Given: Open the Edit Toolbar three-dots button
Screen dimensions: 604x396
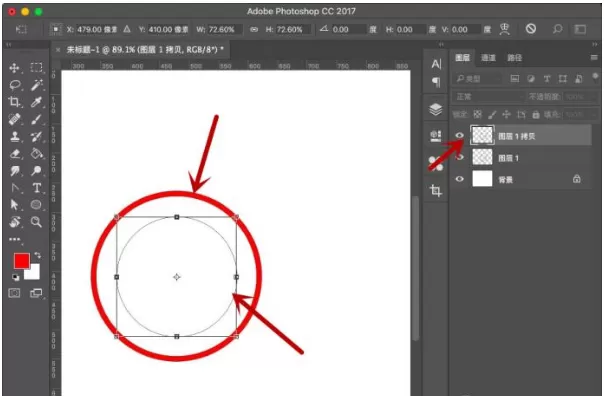Looking at the screenshot, I should pyautogui.click(x=15, y=239).
